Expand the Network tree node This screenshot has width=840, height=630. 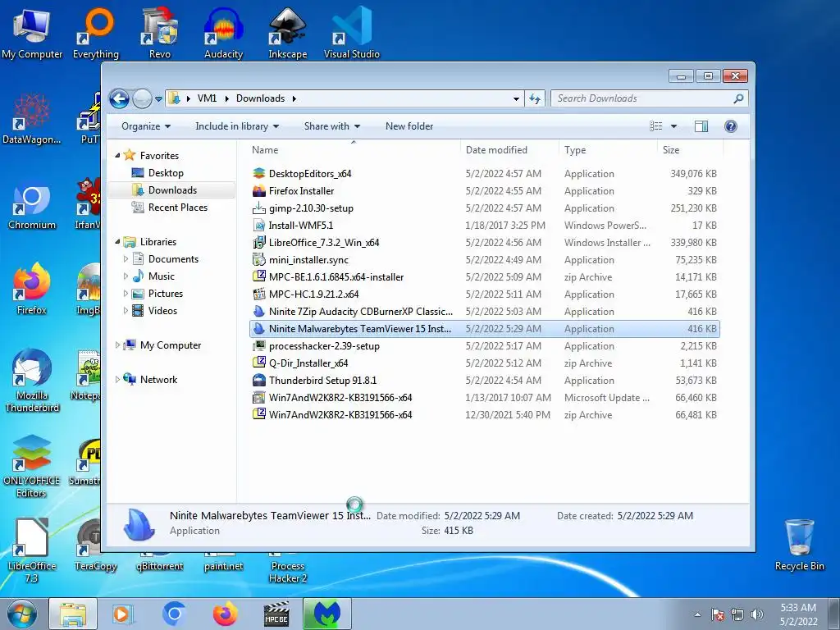(117, 379)
